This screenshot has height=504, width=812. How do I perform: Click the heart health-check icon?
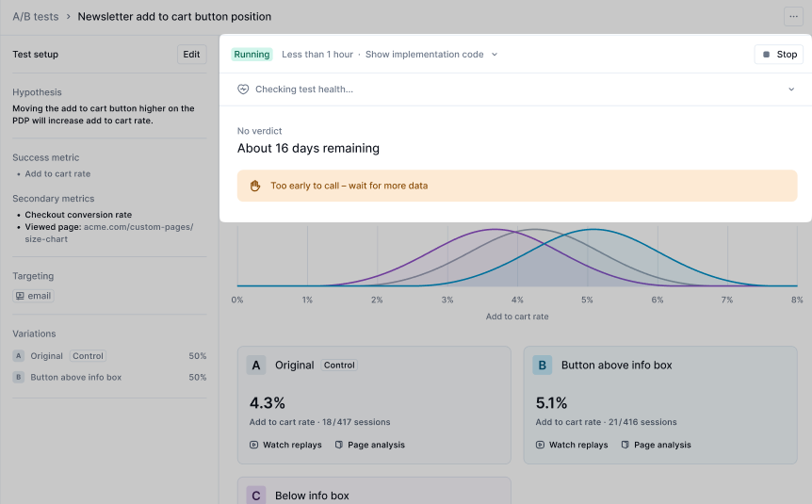click(243, 89)
